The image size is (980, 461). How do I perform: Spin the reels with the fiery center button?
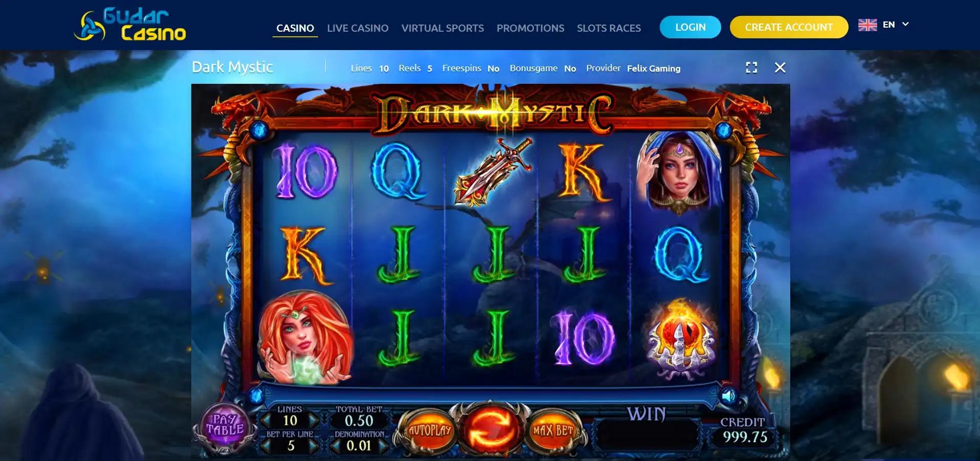(490, 430)
